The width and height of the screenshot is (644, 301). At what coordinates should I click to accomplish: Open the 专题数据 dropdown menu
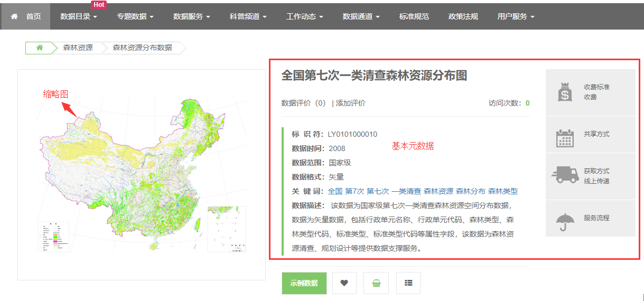click(x=135, y=16)
